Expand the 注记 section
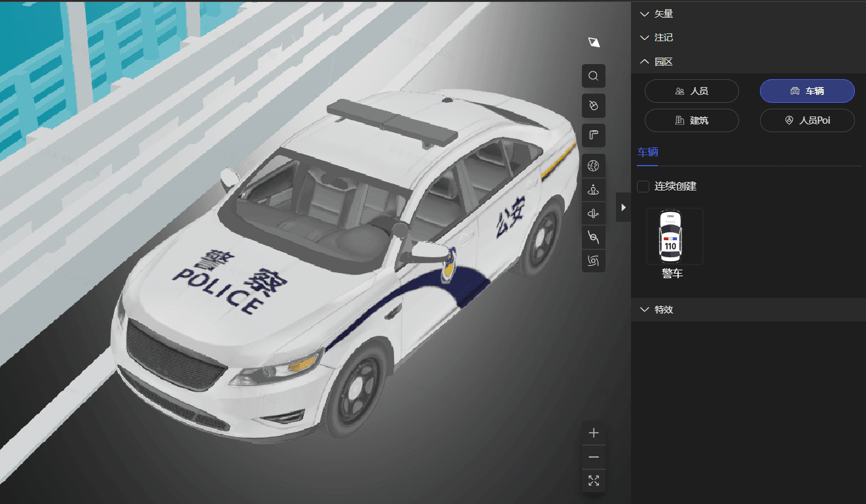Viewport: 866px width, 504px height. click(x=657, y=38)
